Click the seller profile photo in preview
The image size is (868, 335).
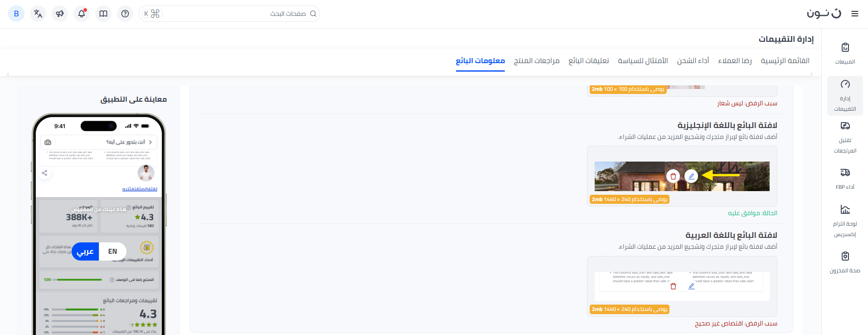(145, 173)
